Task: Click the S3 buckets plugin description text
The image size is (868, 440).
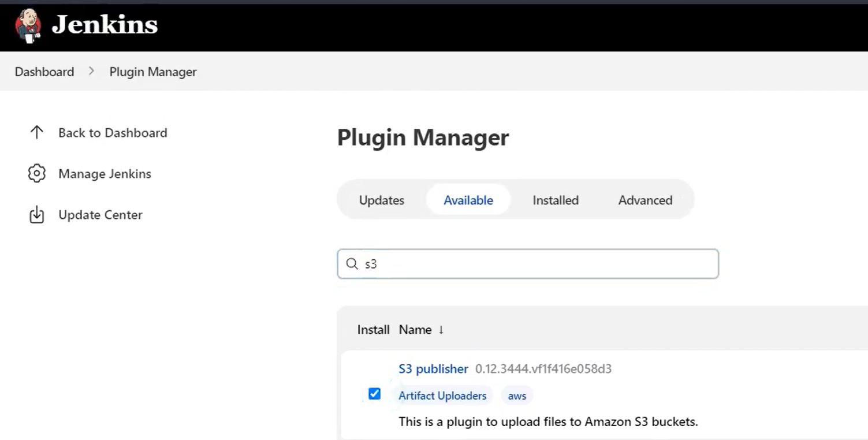Action: [x=548, y=422]
